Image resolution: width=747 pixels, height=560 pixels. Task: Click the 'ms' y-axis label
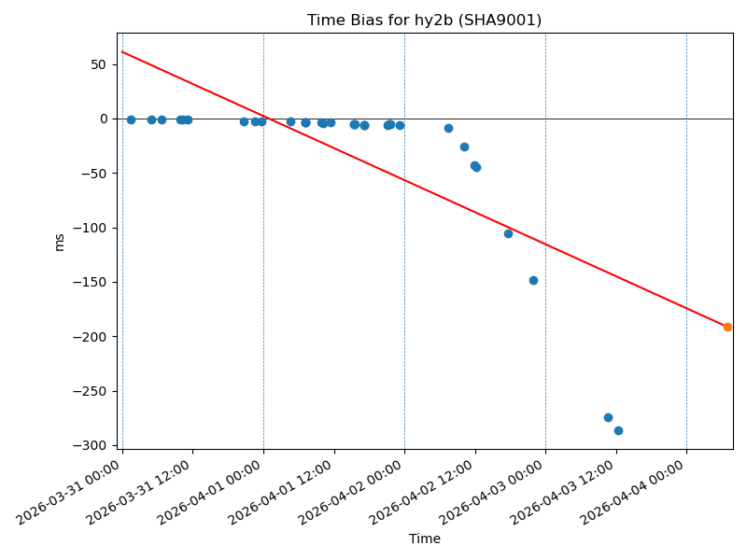click(x=60, y=242)
